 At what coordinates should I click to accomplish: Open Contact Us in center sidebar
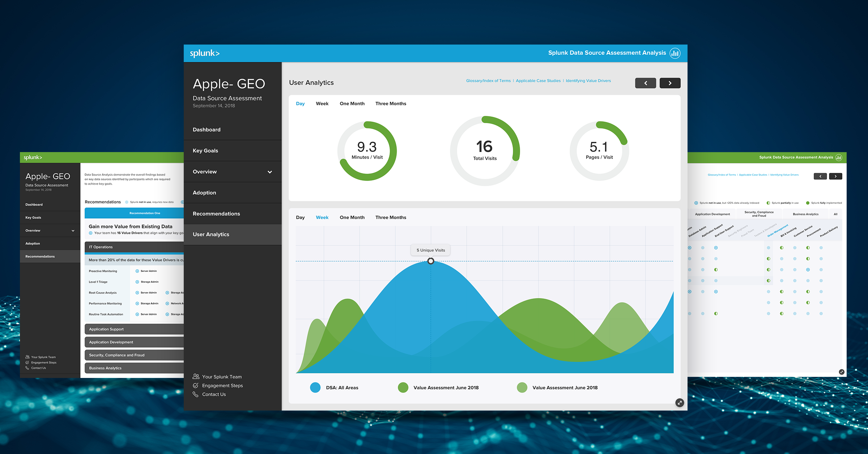click(x=209, y=394)
